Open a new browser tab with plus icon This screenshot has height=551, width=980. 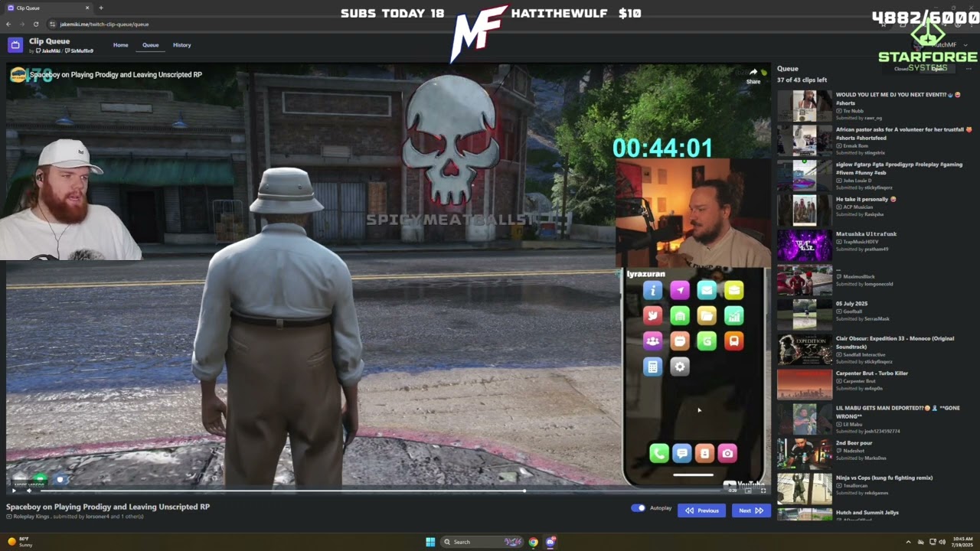(101, 8)
